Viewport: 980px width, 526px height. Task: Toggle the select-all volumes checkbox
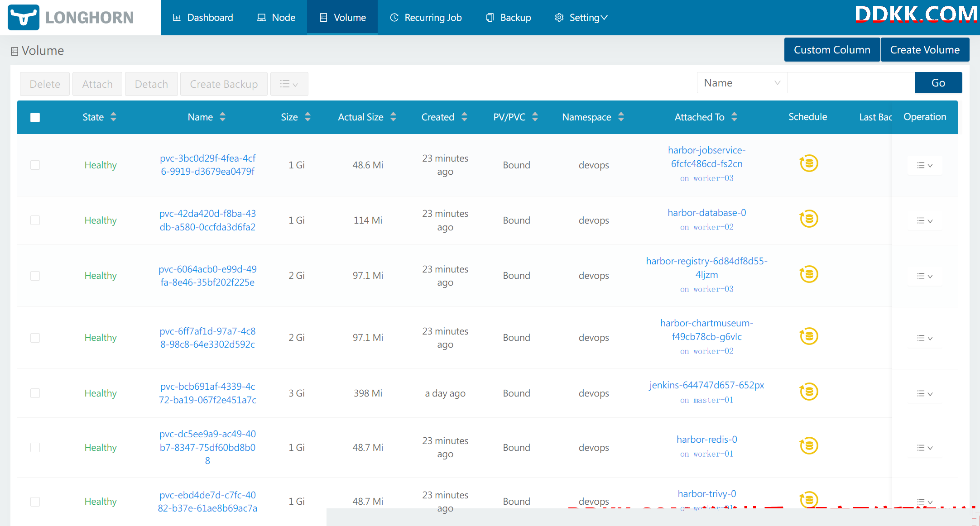(35, 117)
